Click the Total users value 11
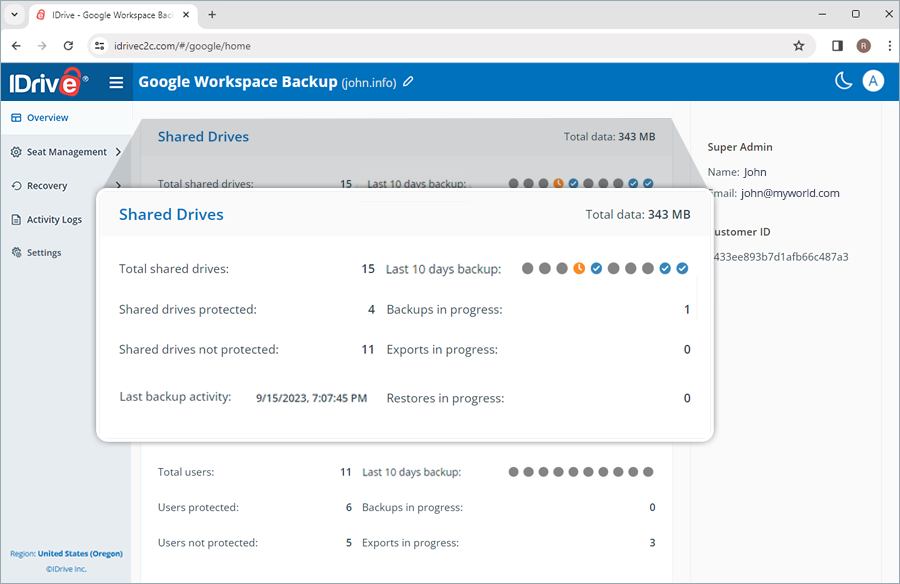 346,472
